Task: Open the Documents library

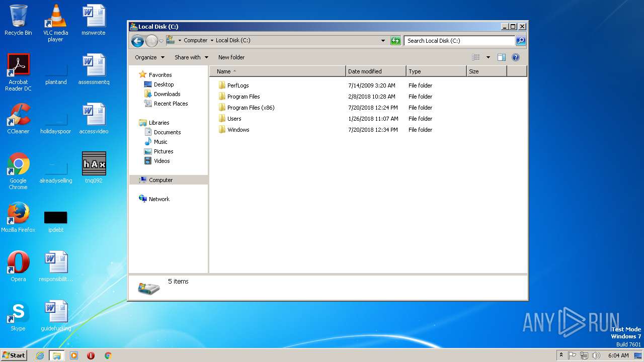Action: [167, 132]
